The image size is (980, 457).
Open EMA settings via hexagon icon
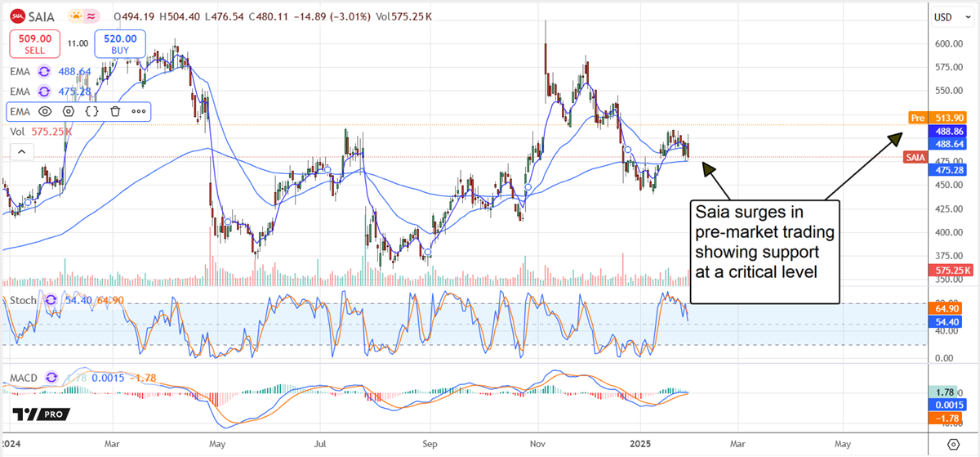[69, 110]
